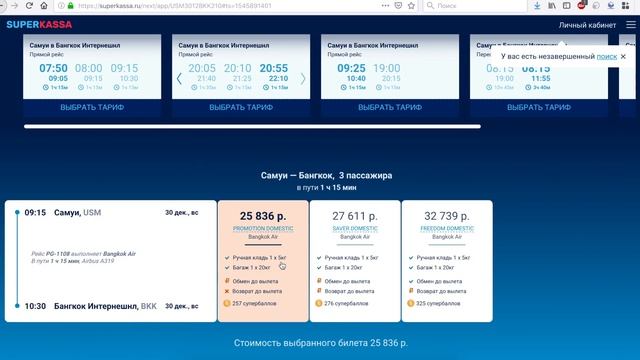
Task: Click the 276 супербаллов coin icon
Action: point(319,303)
